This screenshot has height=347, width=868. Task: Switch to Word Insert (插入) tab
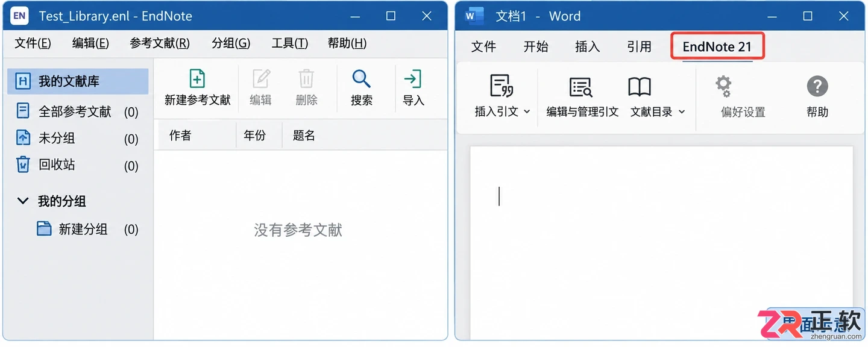[588, 47]
